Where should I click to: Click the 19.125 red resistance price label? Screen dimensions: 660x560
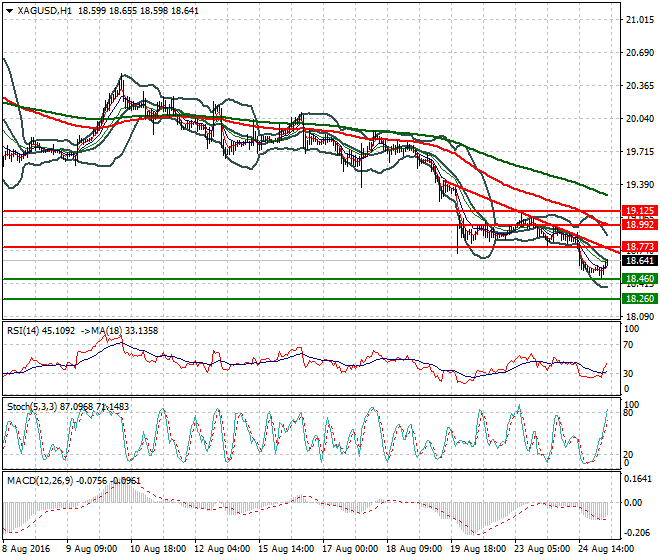pos(640,211)
